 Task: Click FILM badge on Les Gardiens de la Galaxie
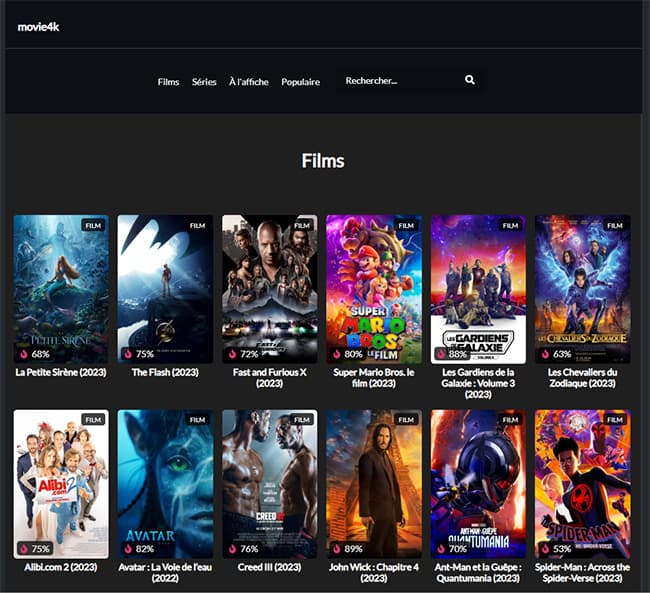(x=510, y=226)
